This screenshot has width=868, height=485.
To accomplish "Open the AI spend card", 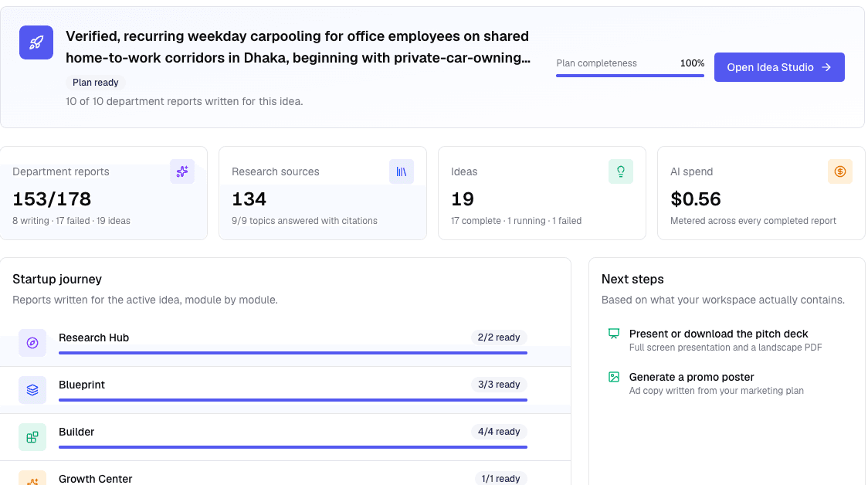I will [761, 193].
